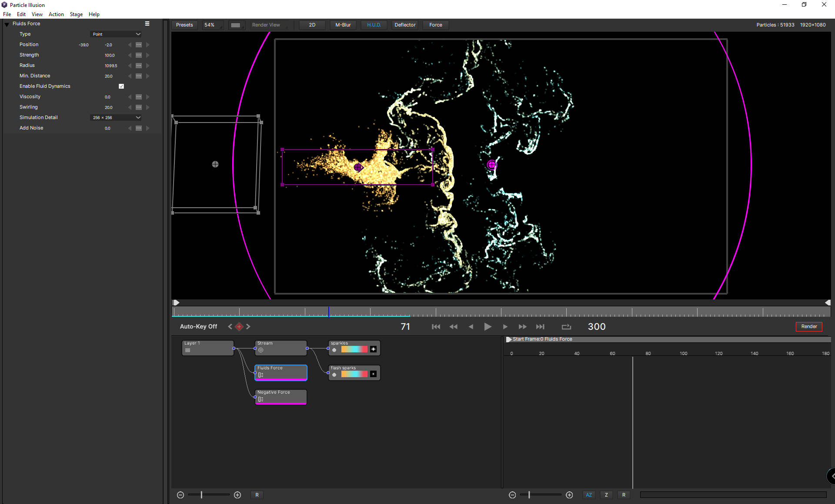
Task: Open the Action menu
Action: (x=56, y=14)
